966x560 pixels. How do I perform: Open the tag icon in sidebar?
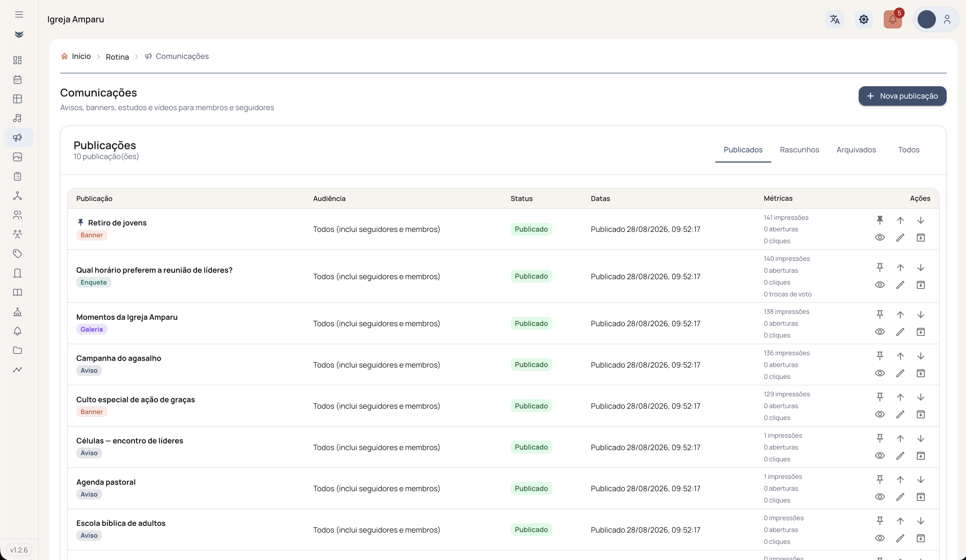pyautogui.click(x=18, y=254)
